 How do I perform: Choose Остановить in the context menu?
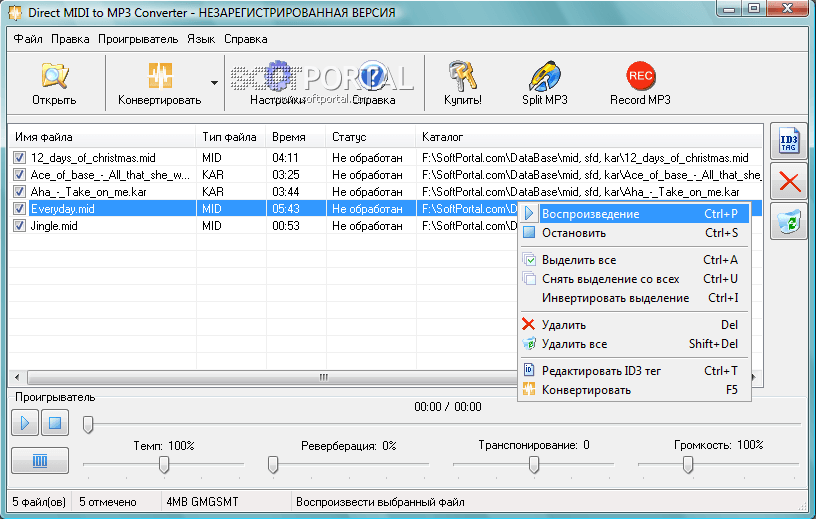point(634,233)
